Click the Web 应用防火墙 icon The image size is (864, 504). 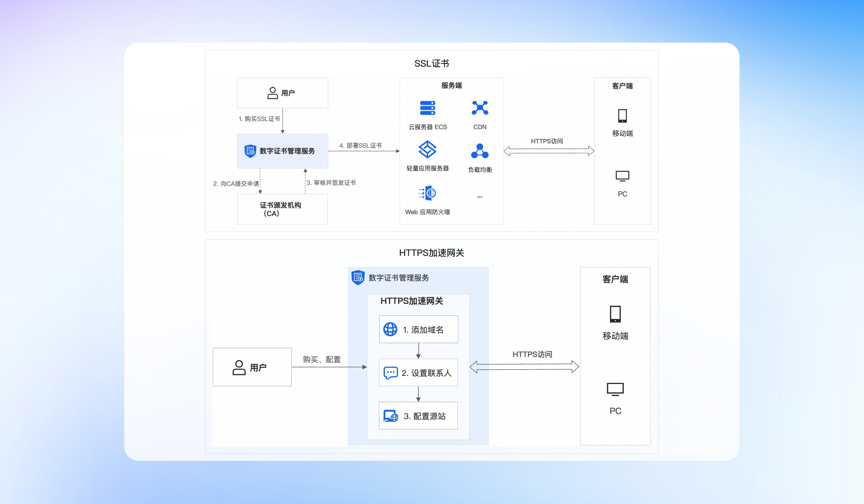(427, 193)
